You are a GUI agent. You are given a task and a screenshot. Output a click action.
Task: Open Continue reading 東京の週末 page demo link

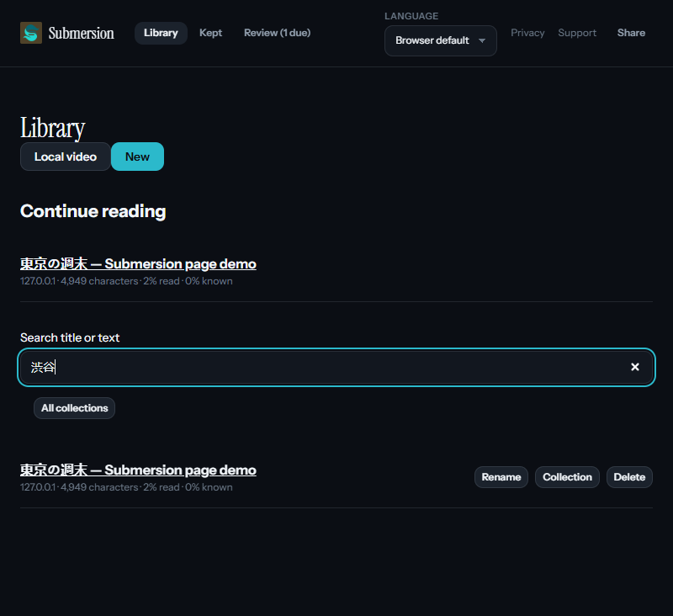tap(138, 263)
